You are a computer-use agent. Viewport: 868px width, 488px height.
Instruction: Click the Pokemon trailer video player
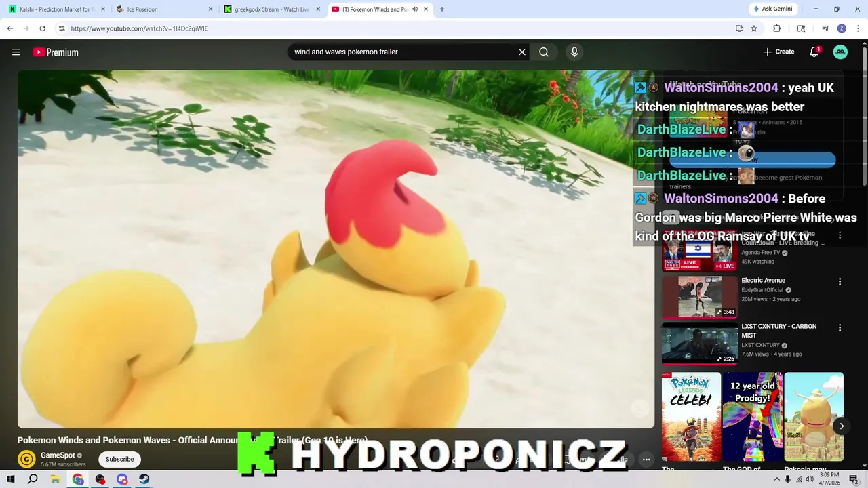click(x=336, y=249)
